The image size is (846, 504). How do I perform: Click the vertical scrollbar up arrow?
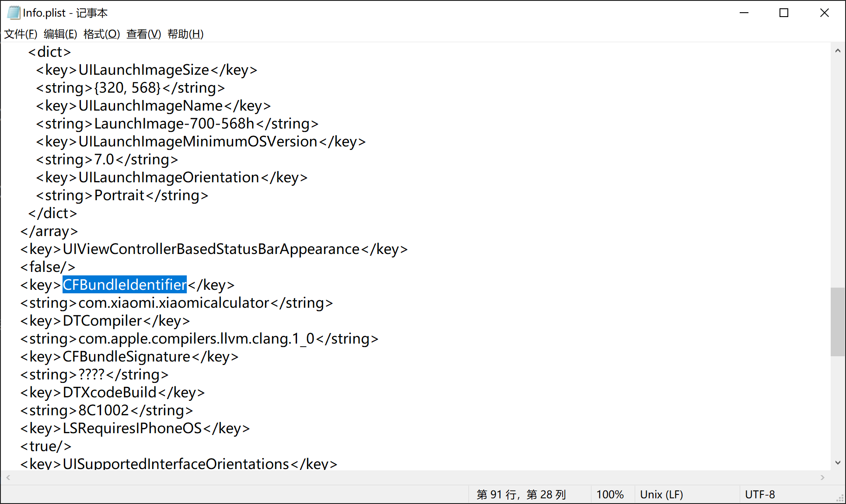pyautogui.click(x=838, y=51)
